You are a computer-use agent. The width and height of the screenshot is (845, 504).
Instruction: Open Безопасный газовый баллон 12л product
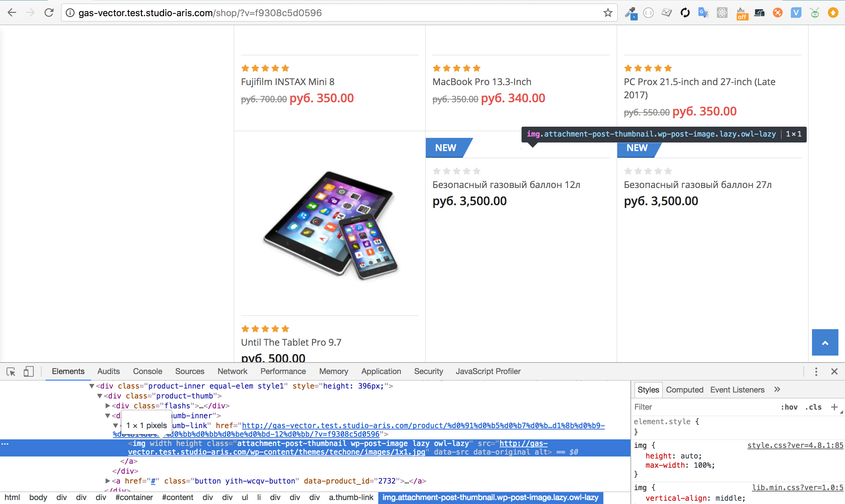(x=506, y=185)
